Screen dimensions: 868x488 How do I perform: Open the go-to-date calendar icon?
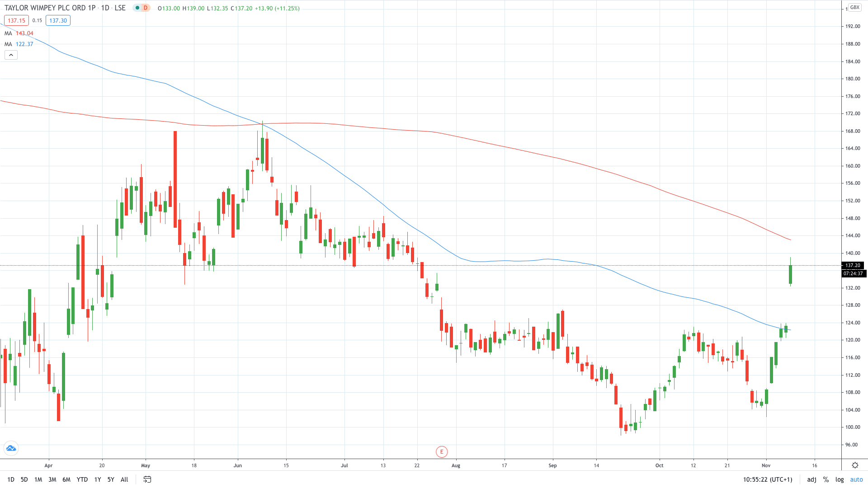pyautogui.click(x=147, y=479)
